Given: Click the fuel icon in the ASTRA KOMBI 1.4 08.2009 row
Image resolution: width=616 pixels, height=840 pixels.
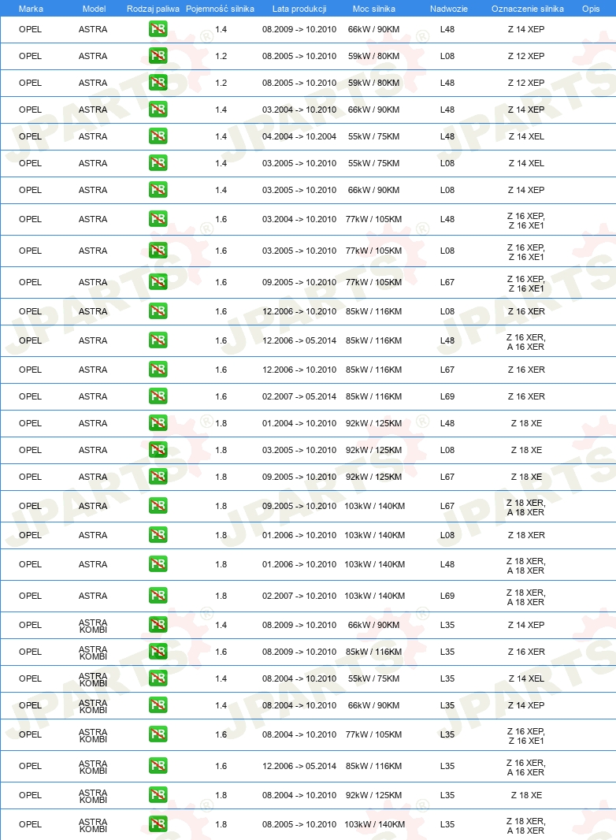Looking at the screenshot, I should (x=158, y=625).
